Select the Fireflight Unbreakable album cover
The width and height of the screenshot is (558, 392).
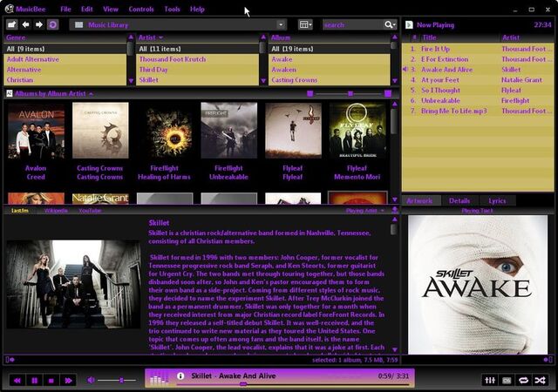228,131
